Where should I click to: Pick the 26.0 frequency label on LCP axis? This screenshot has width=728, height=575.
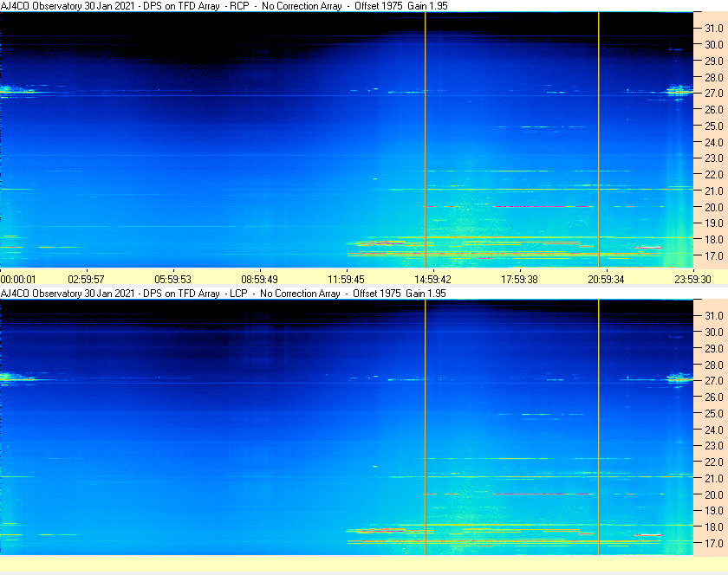click(714, 397)
